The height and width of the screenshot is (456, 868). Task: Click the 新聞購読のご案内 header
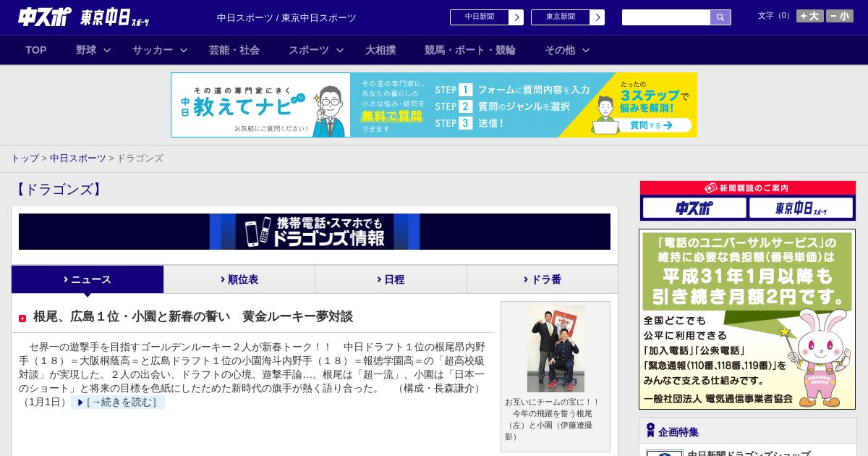(748, 188)
